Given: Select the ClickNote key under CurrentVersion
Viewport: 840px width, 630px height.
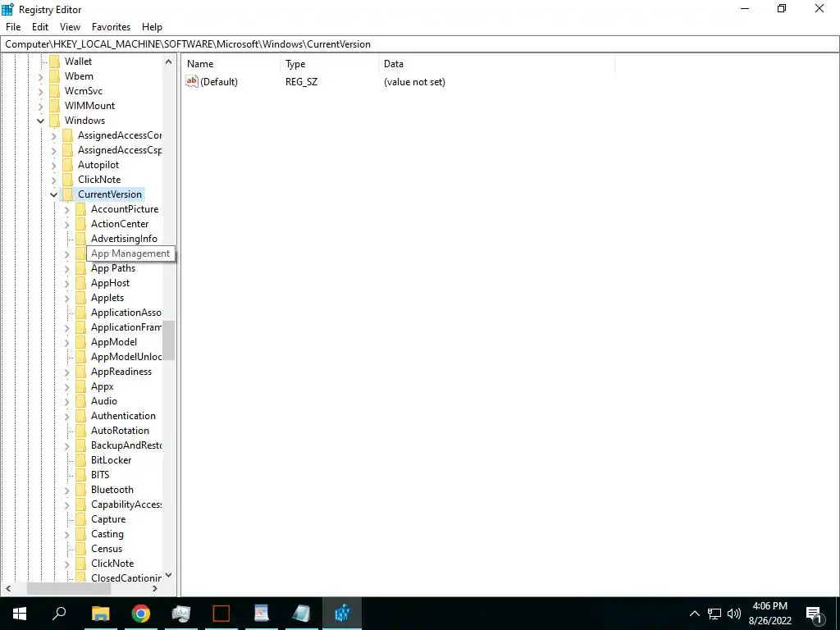Looking at the screenshot, I should (x=112, y=563).
